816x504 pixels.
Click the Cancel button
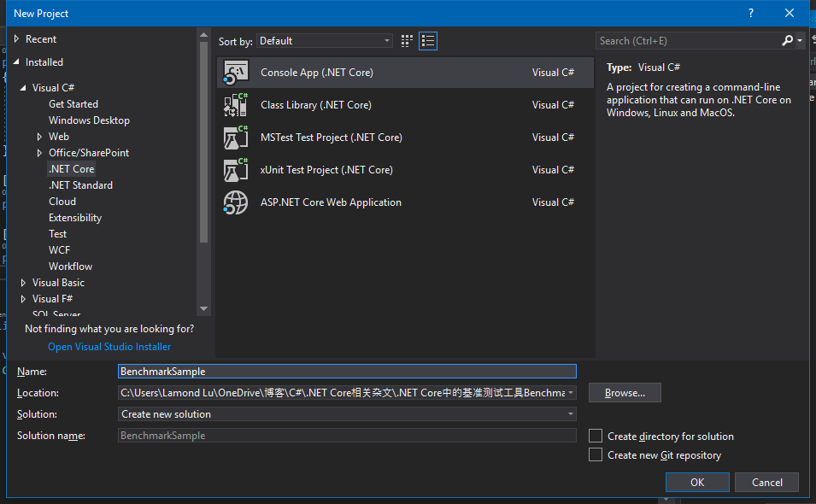tap(766, 482)
